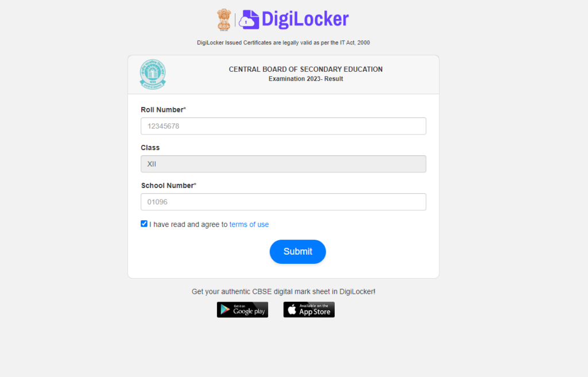Click the Google Play triangle icon
This screenshot has width=588, height=377.
coord(225,309)
